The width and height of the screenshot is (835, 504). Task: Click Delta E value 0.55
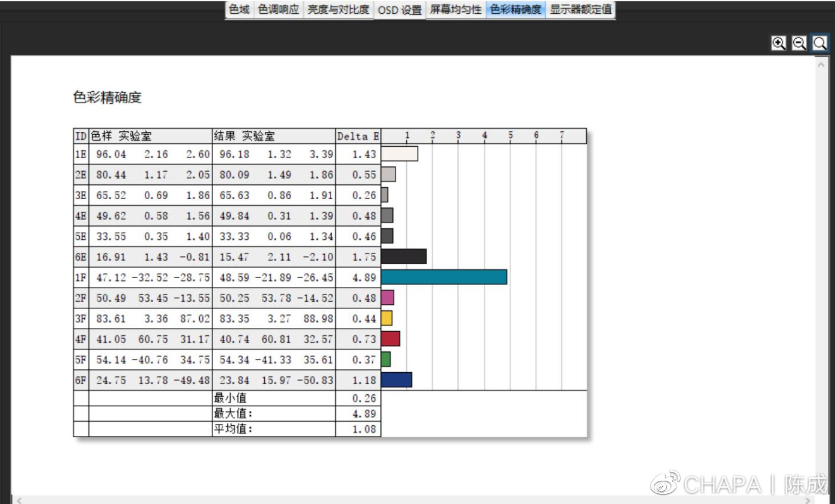pyautogui.click(x=364, y=175)
